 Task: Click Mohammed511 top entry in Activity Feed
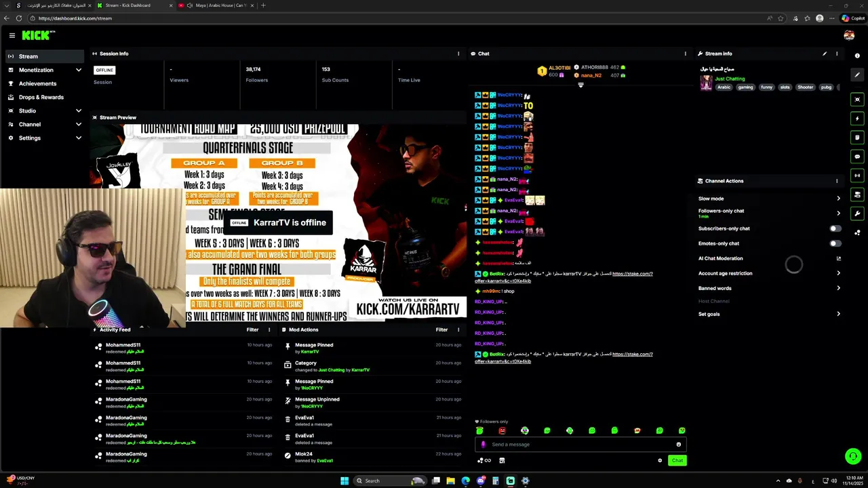[x=183, y=348]
